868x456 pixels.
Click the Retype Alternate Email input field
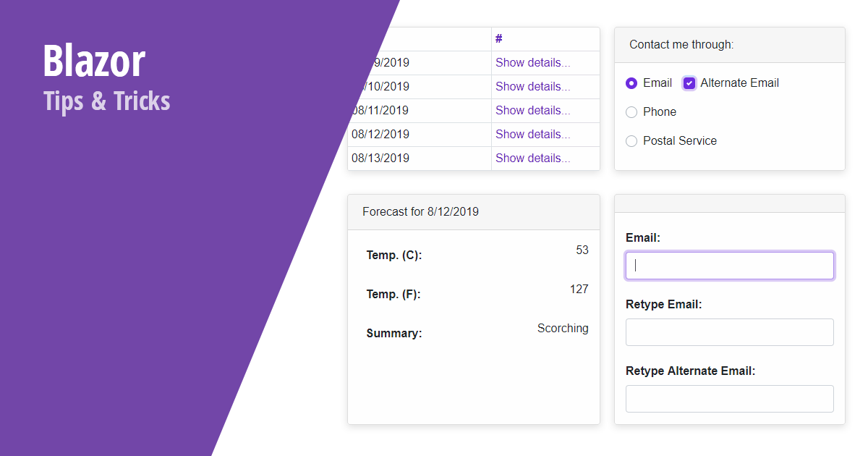coord(729,399)
